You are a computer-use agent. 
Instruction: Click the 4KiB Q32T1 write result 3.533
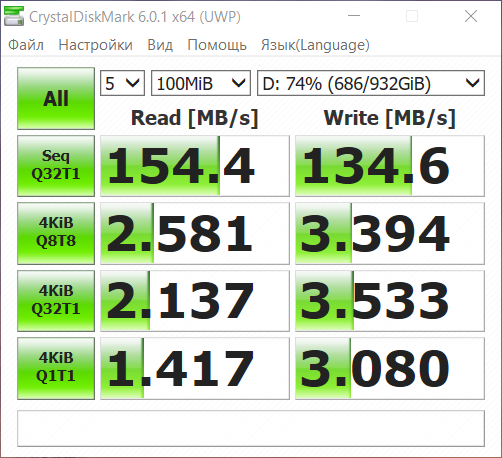(390, 301)
